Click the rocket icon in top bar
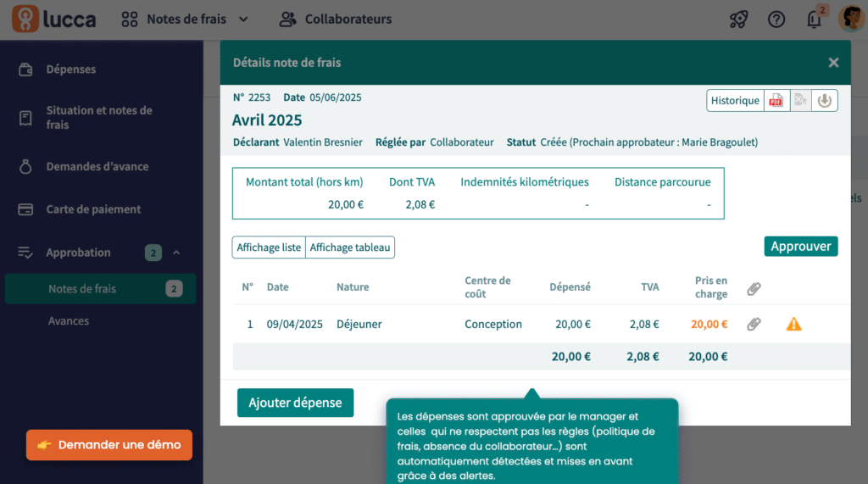This screenshot has height=484, width=868. pyautogui.click(x=738, y=19)
